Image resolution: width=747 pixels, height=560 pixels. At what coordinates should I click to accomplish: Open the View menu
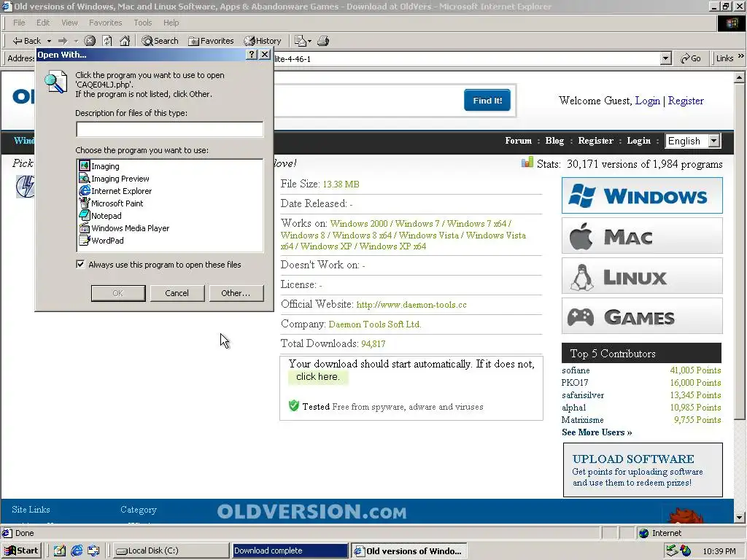point(69,23)
